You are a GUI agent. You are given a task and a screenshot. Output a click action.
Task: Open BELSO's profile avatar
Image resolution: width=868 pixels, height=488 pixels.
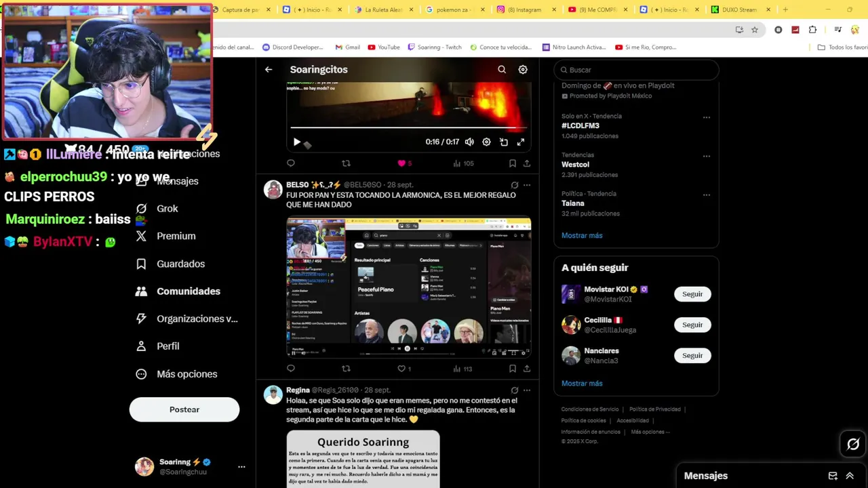(273, 189)
